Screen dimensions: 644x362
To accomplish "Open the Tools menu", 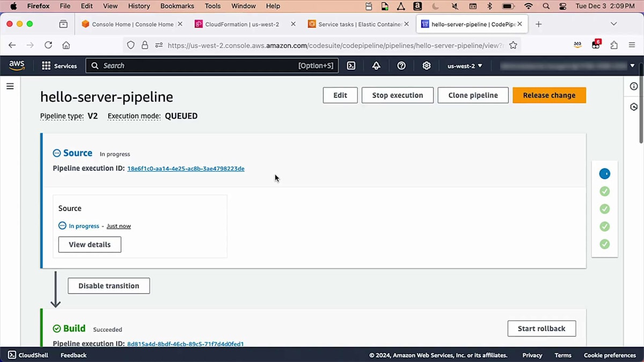I will 213,6.
